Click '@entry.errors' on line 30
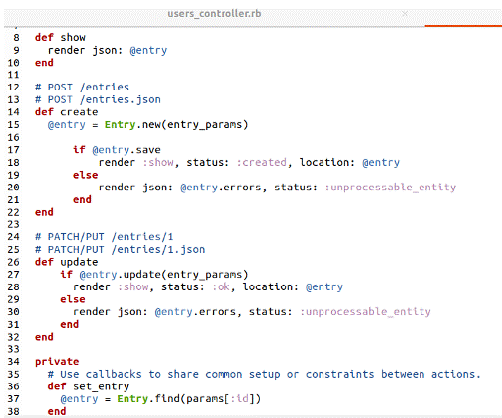Screen dimensions: 502x418 coord(195,312)
